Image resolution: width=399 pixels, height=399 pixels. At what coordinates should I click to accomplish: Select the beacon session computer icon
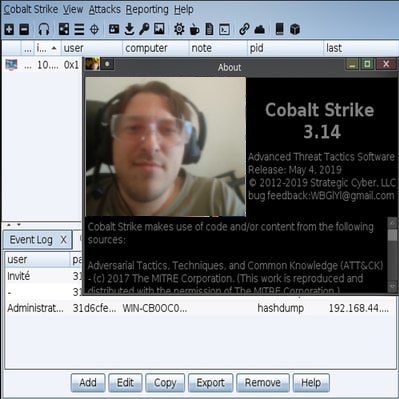tap(11, 65)
